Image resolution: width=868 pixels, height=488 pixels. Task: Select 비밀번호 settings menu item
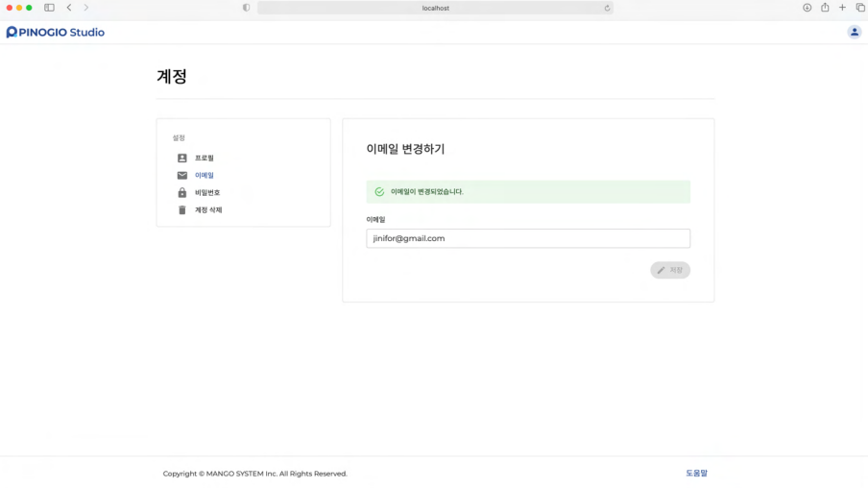(207, 193)
